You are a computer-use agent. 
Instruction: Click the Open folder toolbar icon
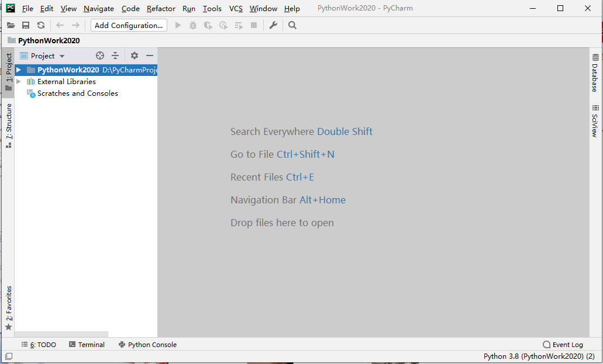click(11, 25)
